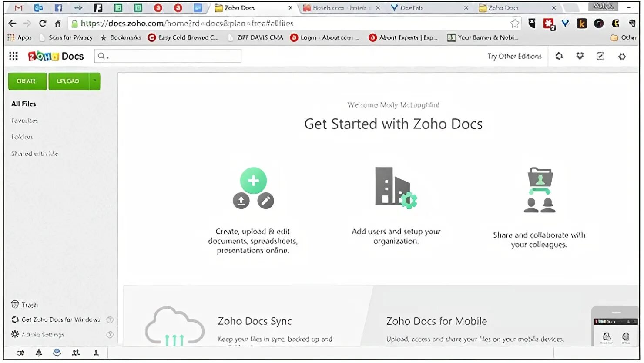The image size is (644, 363).
Task: Open Admin Settings in the sidebar
Action: tap(37, 334)
